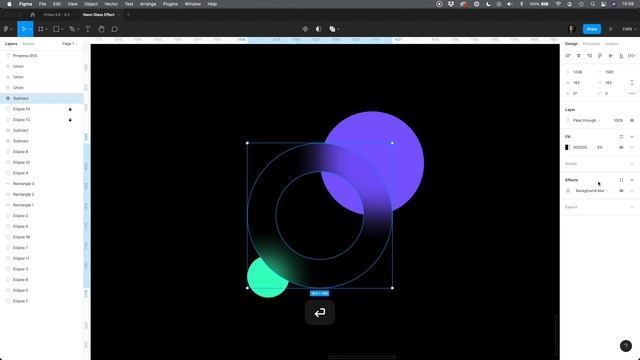Open the distribute spacing dropdown
The width and height of the screenshot is (640, 360).
click(x=632, y=56)
